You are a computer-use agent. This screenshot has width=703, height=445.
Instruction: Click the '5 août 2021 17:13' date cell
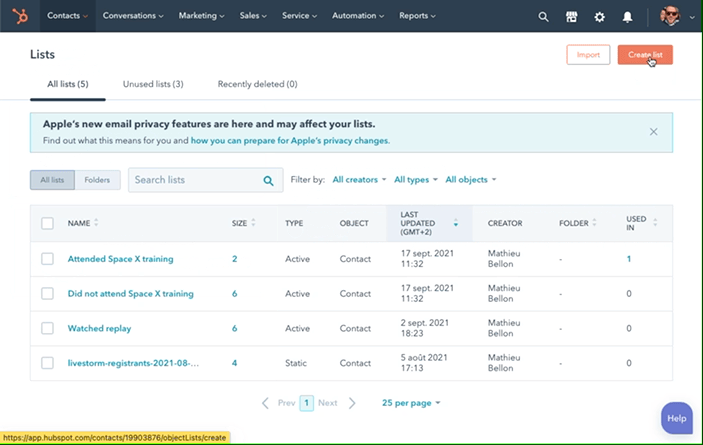coord(424,363)
